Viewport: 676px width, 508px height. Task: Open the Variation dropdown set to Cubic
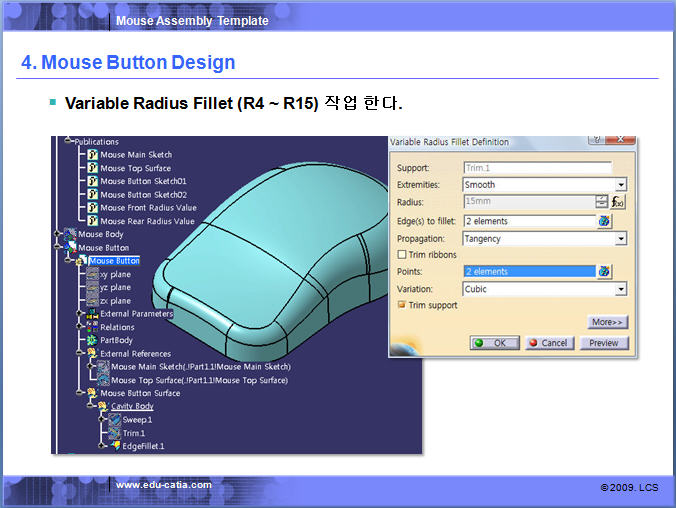(620, 289)
